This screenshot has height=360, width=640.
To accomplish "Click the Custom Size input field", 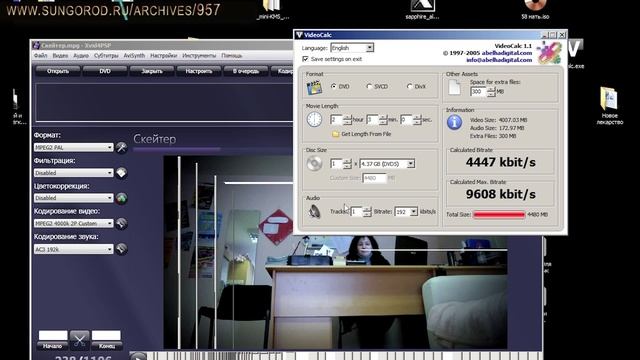I will 374,178.
